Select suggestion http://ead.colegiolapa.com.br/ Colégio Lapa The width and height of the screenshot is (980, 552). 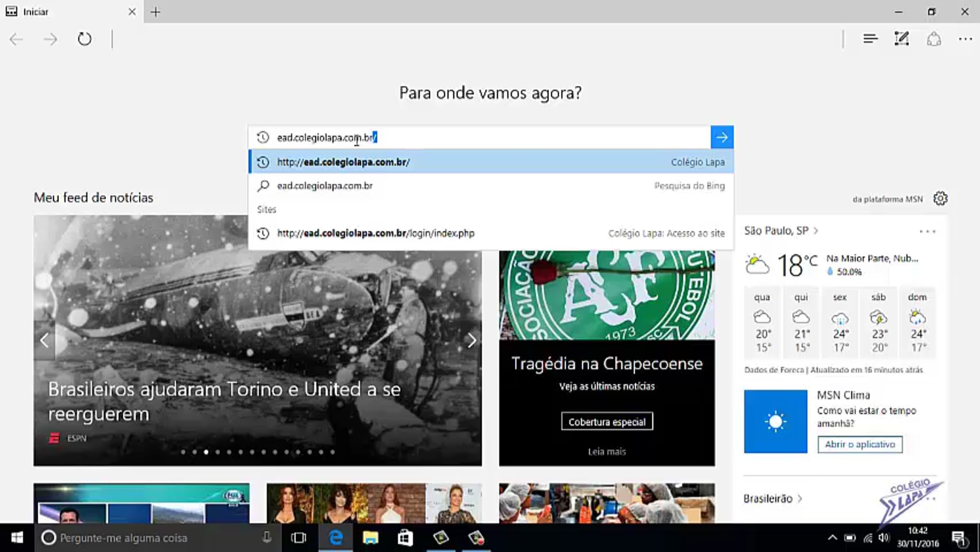point(491,162)
